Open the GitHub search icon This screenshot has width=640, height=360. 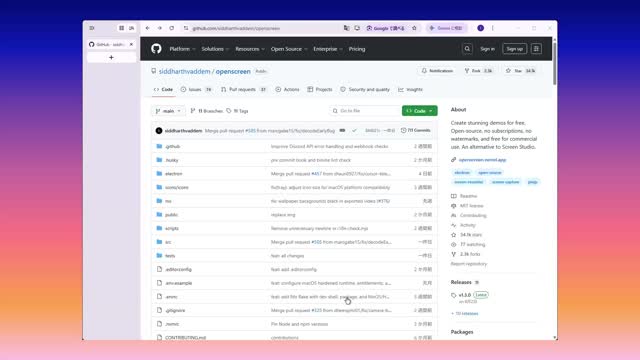(x=467, y=49)
